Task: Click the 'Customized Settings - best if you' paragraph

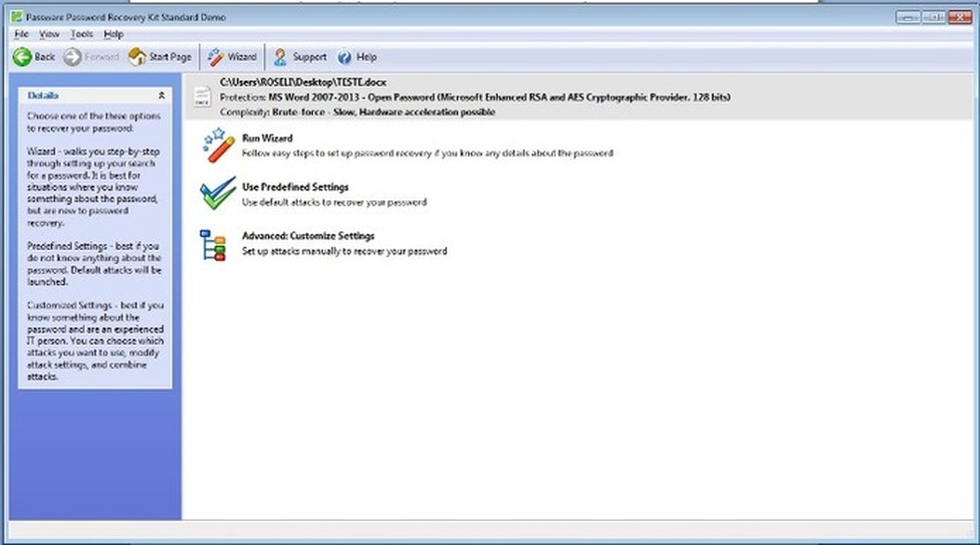Action: coord(95,341)
